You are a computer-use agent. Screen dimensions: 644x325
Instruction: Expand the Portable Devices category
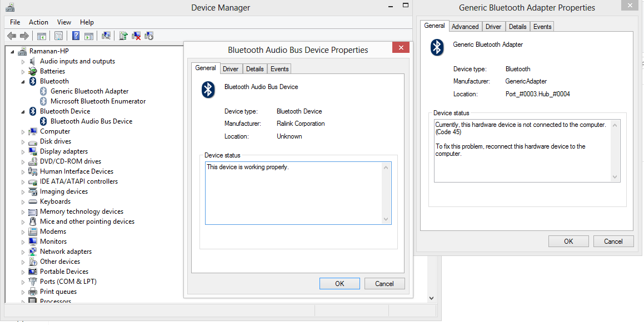pos(23,272)
